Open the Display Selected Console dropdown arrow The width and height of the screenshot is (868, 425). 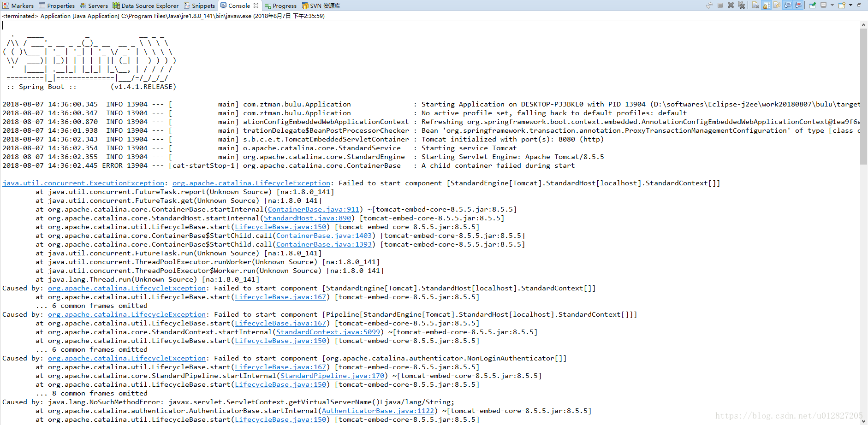pos(832,5)
